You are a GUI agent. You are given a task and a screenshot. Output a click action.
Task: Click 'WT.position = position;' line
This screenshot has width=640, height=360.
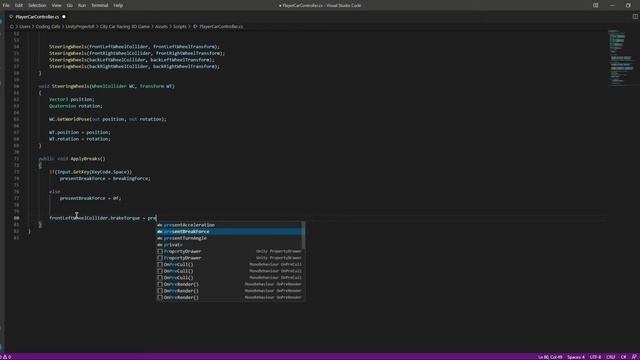pyautogui.click(x=80, y=132)
